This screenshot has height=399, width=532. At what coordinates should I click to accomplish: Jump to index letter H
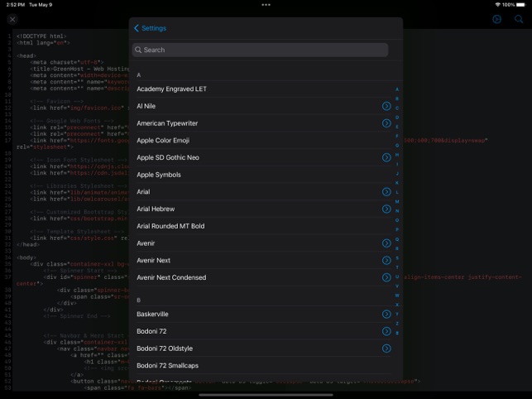click(397, 155)
